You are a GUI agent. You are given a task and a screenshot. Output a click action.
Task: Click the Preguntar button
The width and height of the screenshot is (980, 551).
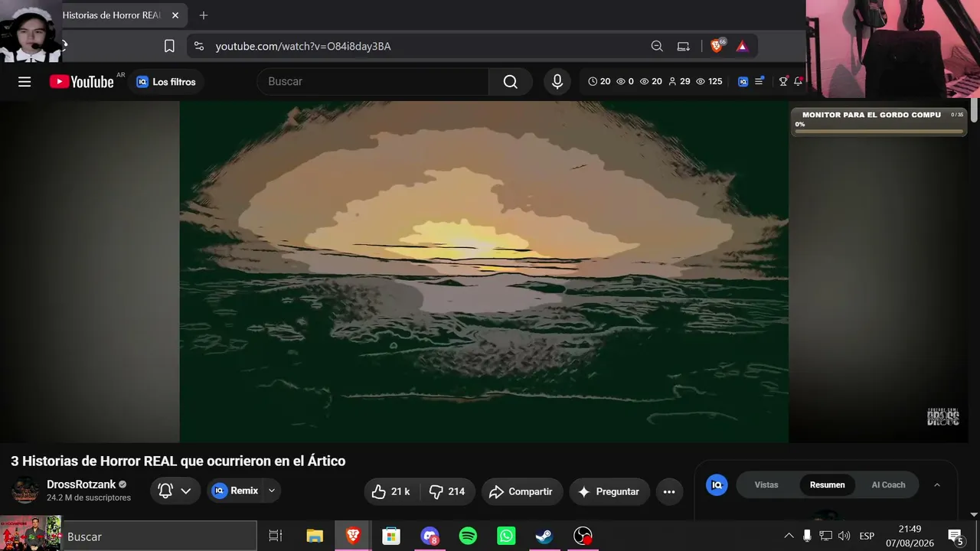coord(609,491)
